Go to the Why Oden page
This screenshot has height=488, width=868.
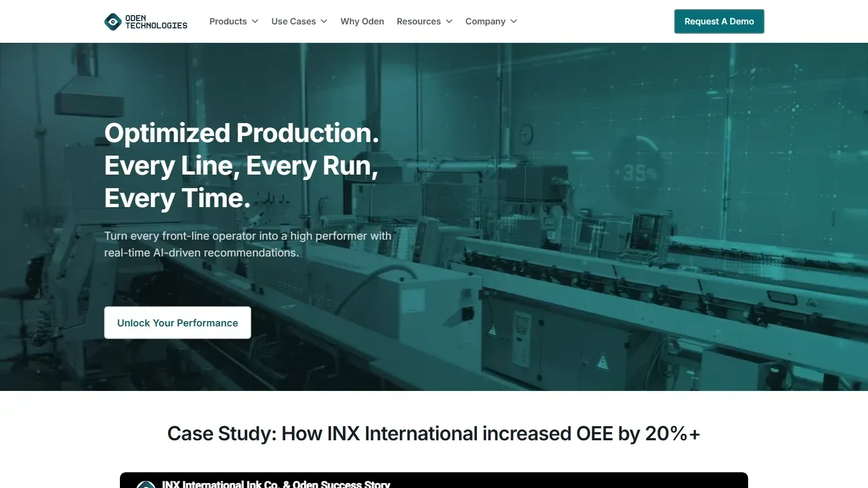[x=362, y=22]
